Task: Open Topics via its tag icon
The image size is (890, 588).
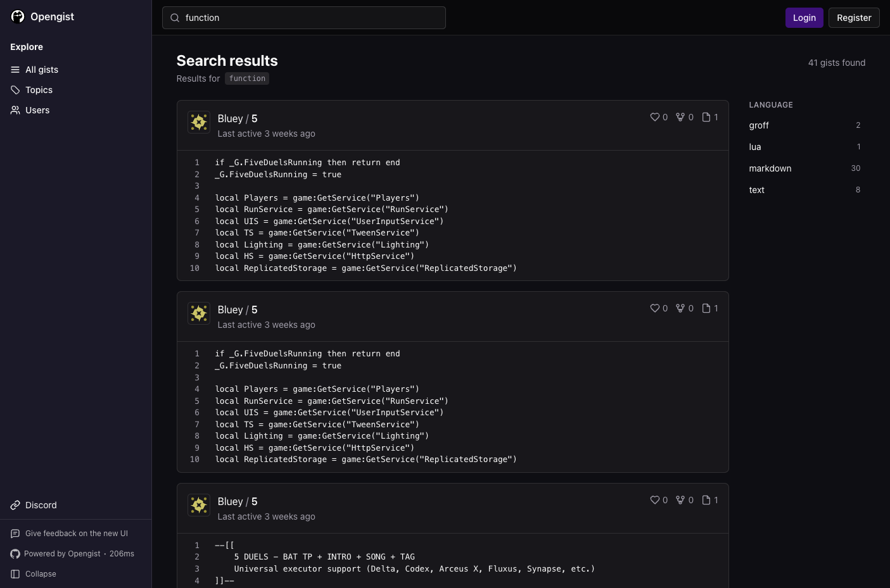Action: pos(15,90)
